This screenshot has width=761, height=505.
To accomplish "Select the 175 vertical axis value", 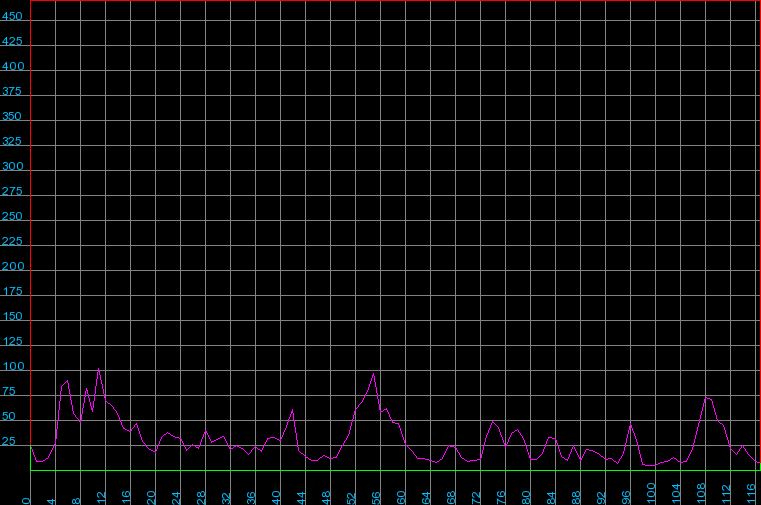I will (13, 292).
